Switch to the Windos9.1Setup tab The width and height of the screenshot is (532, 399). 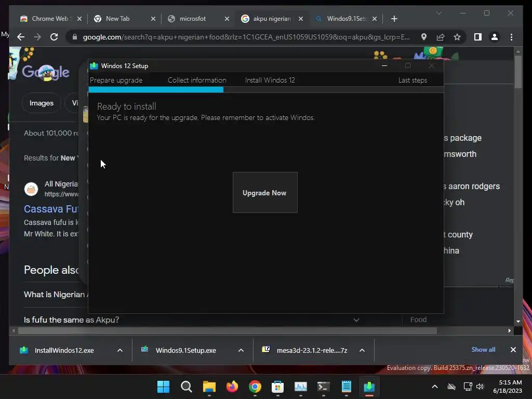pos(347,19)
